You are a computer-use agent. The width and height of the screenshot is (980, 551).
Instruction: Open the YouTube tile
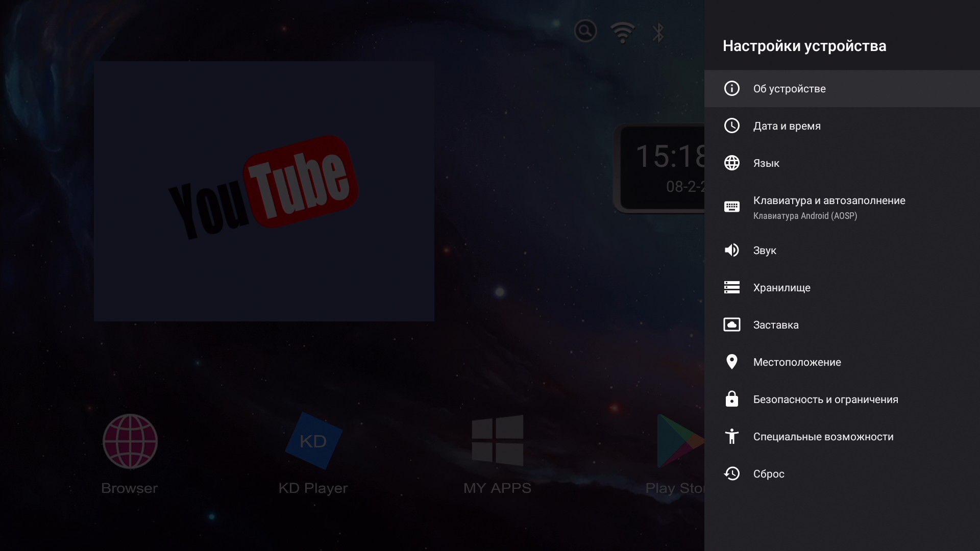[x=264, y=191]
